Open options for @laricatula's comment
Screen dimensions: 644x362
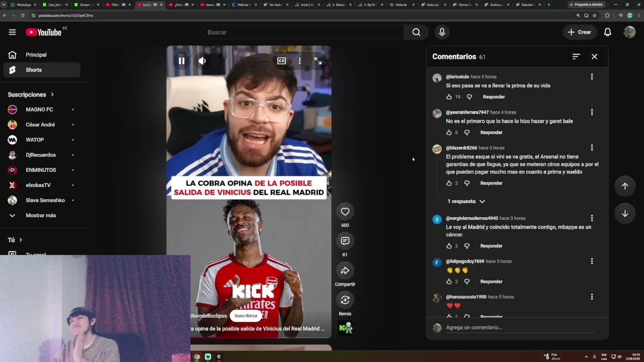tap(592, 76)
